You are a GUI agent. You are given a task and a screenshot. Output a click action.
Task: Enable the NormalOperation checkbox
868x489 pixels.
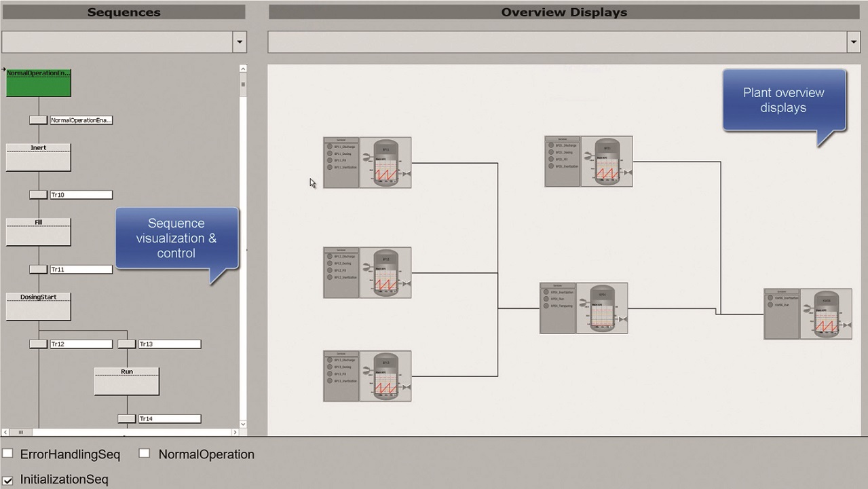pyautogui.click(x=144, y=453)
